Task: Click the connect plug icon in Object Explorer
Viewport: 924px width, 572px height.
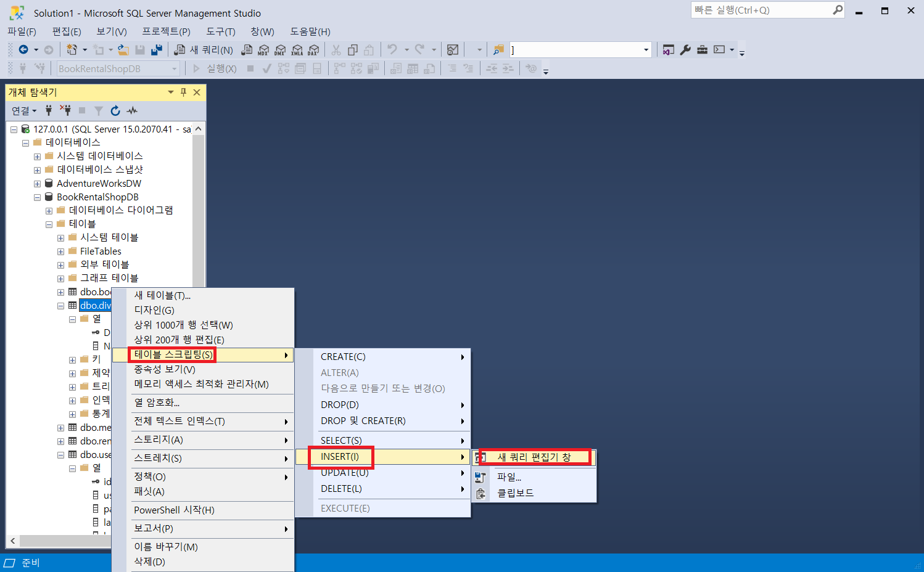Action: point(49,111)
